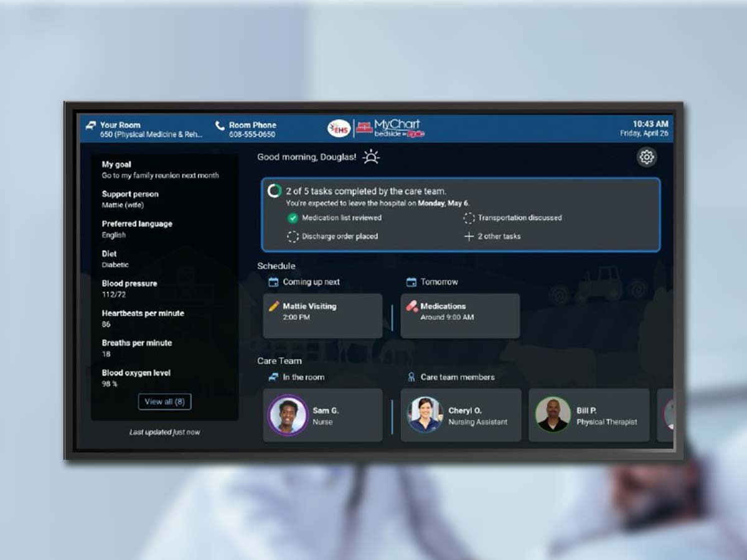Open Bill P. Physical Therapist card
This screenshot has width=747, height=560.
[x=588, y=416]
